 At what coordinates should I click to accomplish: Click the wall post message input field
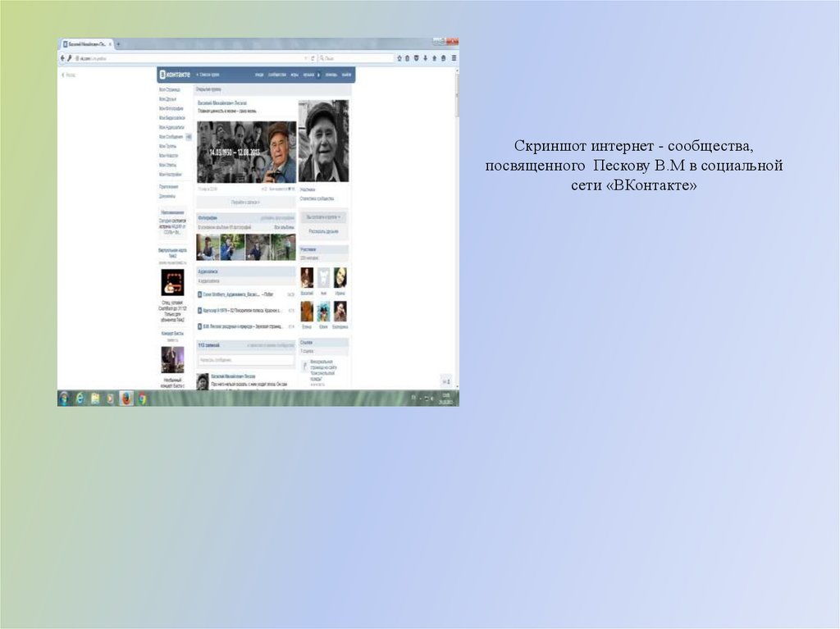[x=245, y=360]
